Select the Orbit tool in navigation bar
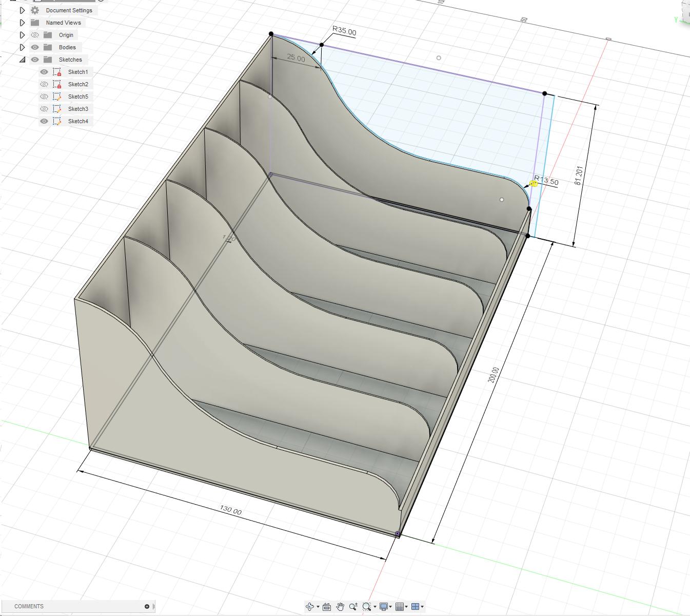This screenshot has height=616, width=690. pyautogui.click(x=310, y=606)
